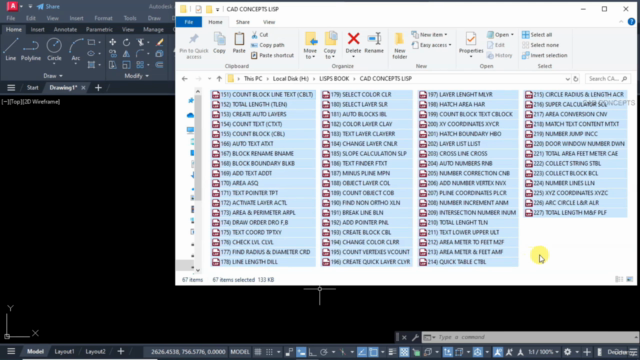Image resolution: width=640 pixels, height=360 pixels.
Task: Toggle grid display in AutoCAD status bar
Action: 258,352
